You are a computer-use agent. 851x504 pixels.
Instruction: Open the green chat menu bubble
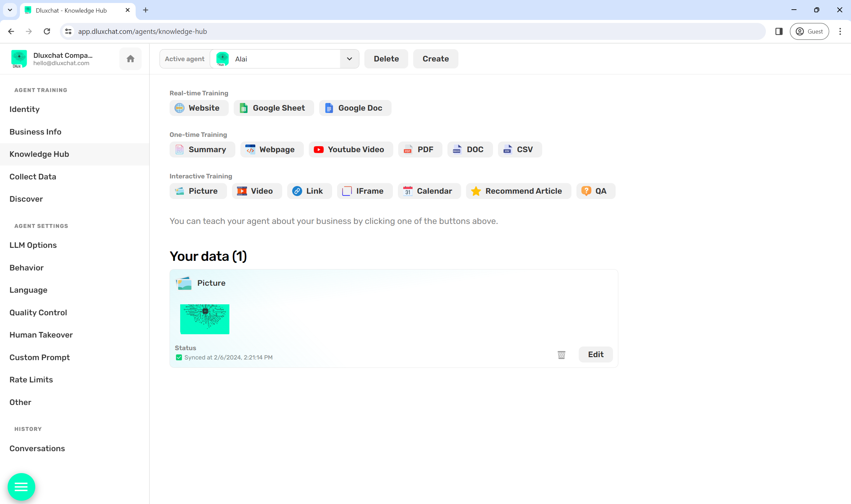tap(21, 486)
